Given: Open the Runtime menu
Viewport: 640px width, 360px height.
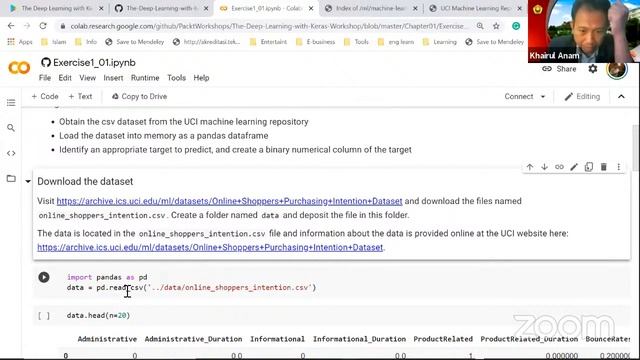Looking at the screenshot, I should click(145, 78).
